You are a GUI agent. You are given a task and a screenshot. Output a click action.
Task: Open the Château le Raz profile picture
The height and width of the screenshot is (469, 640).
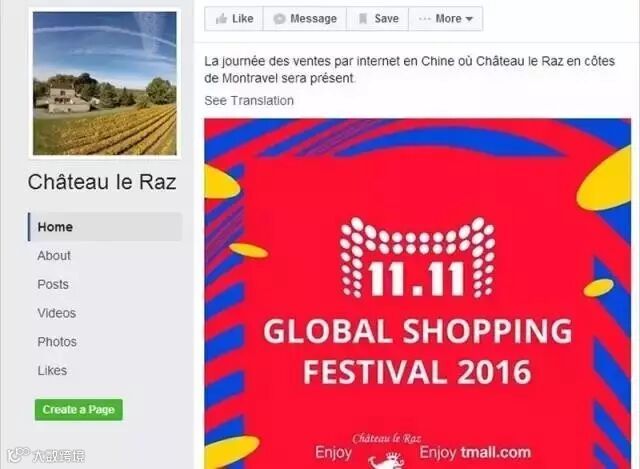pos(105,83)
